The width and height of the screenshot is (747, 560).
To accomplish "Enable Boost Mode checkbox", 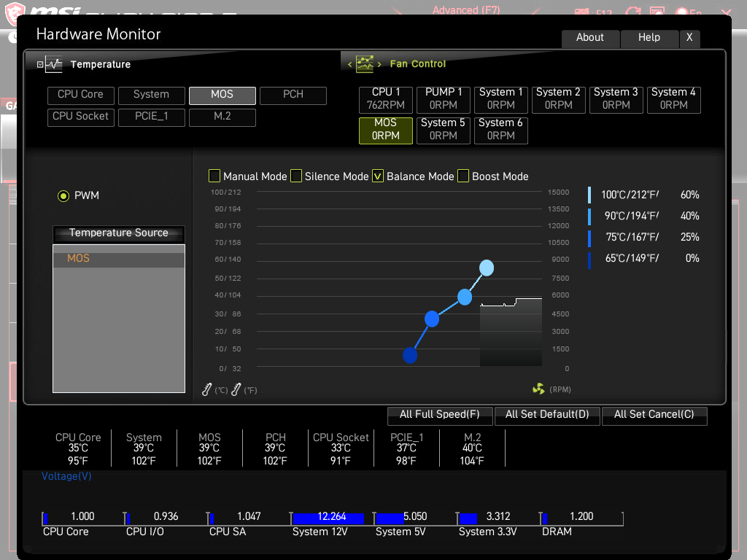I will 463,176.
